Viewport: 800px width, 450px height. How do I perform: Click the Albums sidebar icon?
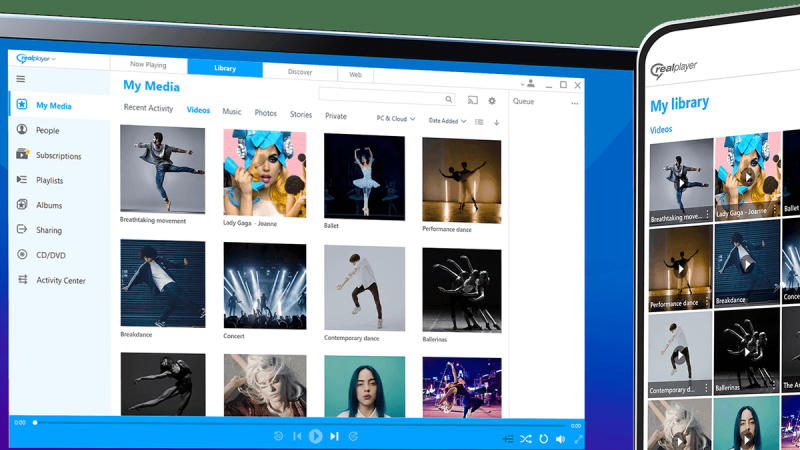22,204
